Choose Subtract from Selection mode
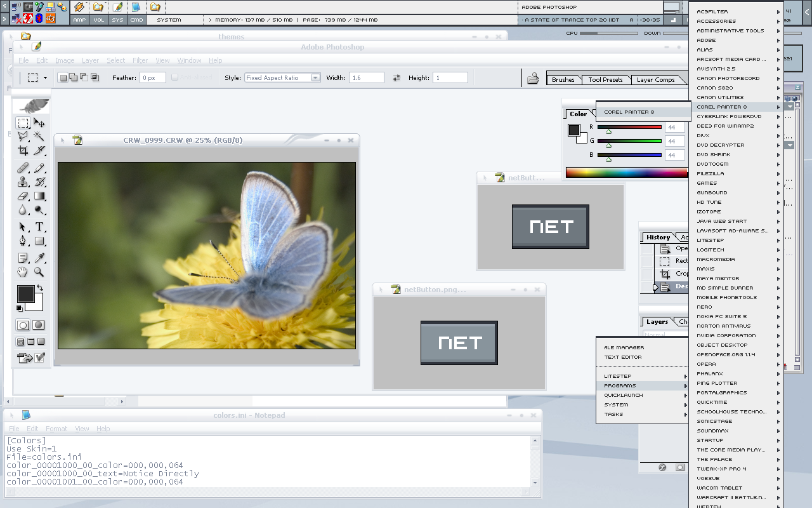Screen dimensions: 812x508 [x=84, y=77]
